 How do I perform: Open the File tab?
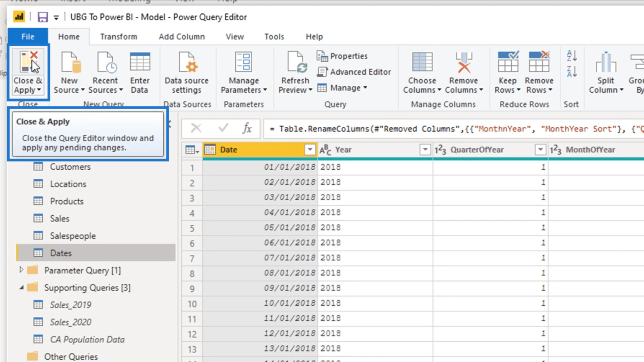(x=28, y=36)
